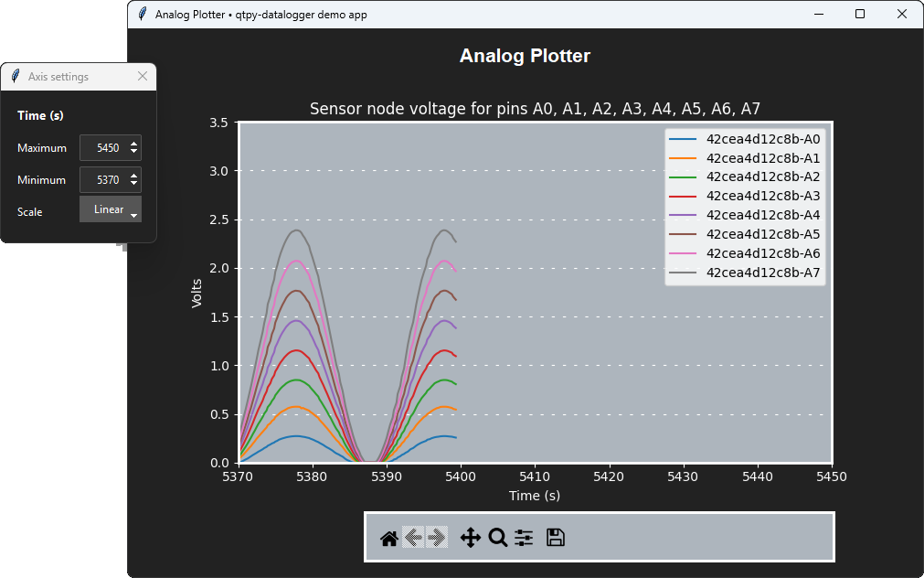Maximize the Analog Plotter window
Viewport: 924px width, 578px height.
(860, 14)
